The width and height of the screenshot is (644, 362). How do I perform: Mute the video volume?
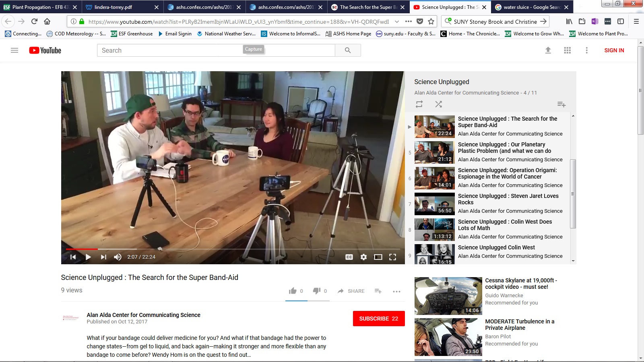click(118, 257)
